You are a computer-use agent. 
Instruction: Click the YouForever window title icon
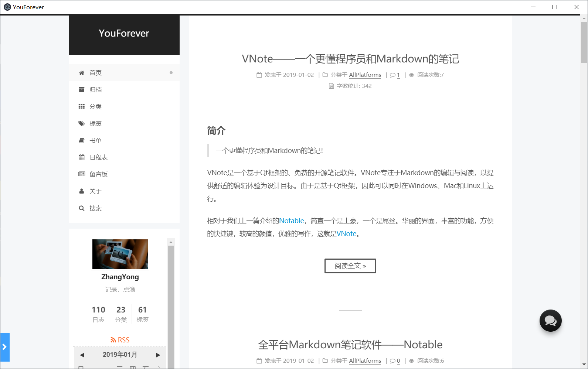(x=7, y=7)
